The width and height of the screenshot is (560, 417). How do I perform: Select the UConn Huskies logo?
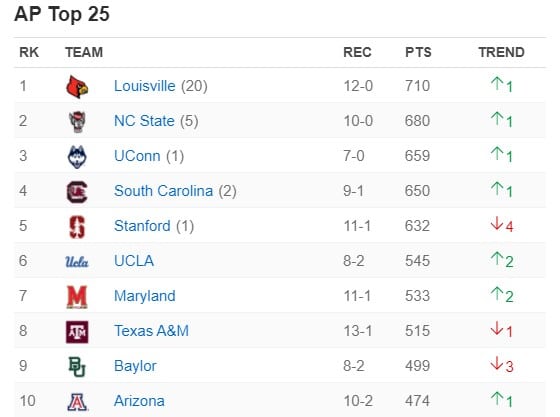77,157
